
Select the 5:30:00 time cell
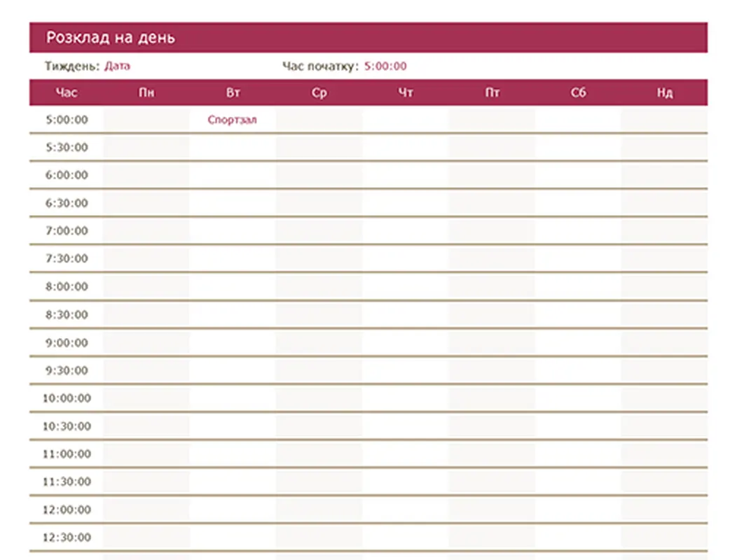[x=67, y=148]
